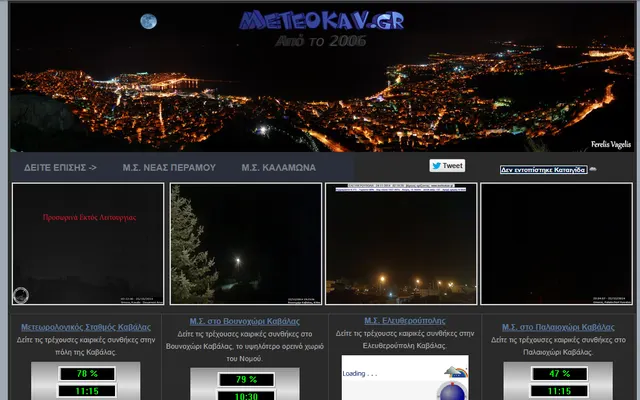
Task: Click the 78 % humidity readout
Action: [87, 373]
